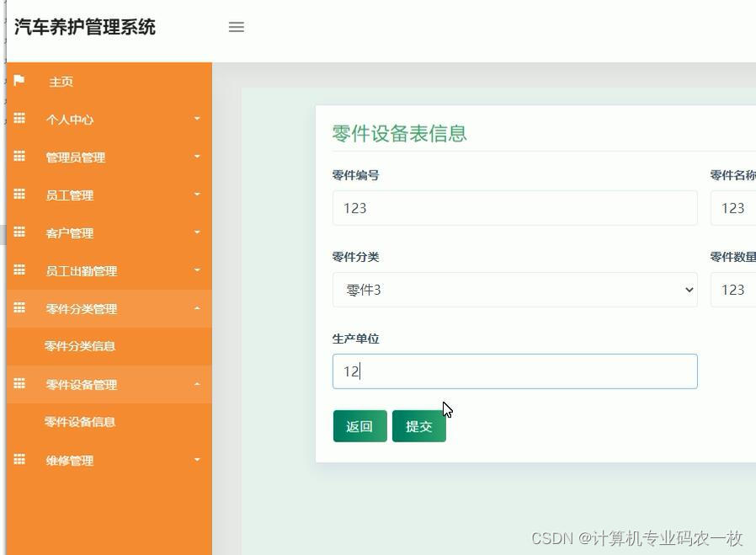756x555 pixels.
Task: Select the 零件设备信息 submenu item
Action: (79, 422)
